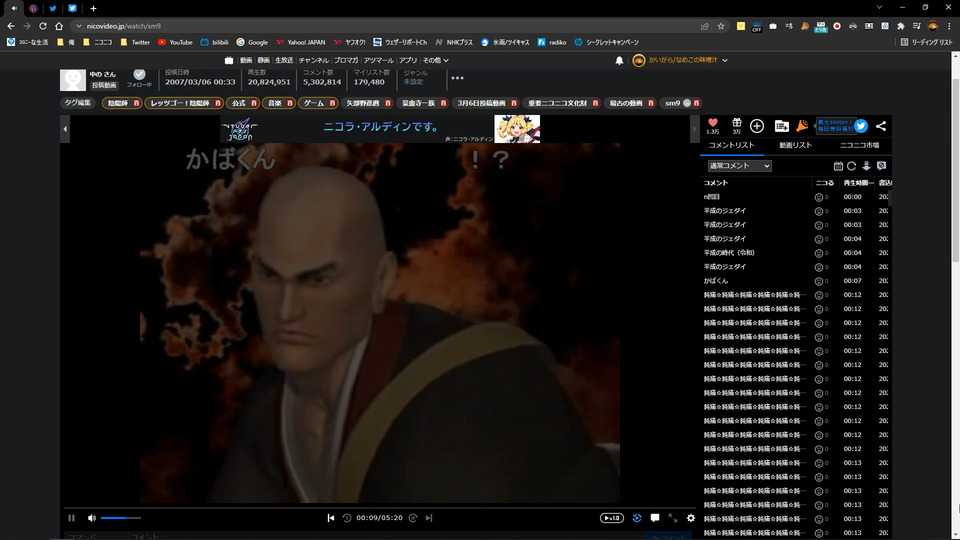Viewport: 960px width, 540px height.
Task: Open the three-dot video menu
Action: (457, 78)
